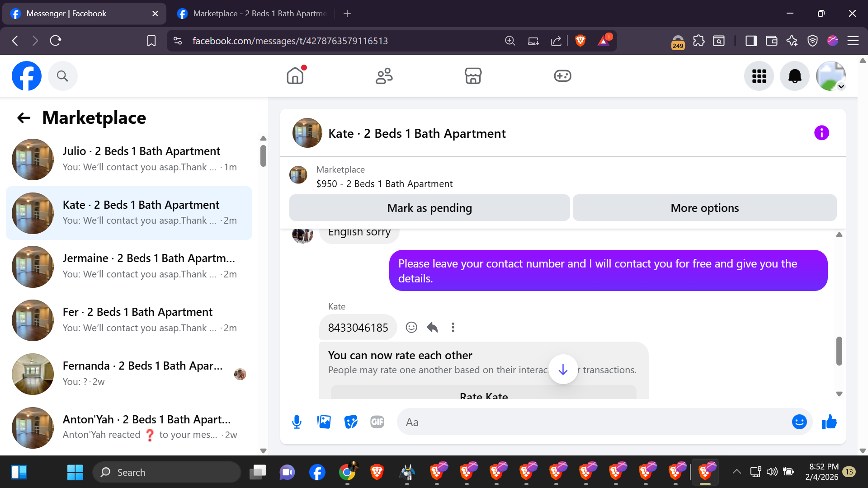Open more options for Kate's message

tap(453, 327)
